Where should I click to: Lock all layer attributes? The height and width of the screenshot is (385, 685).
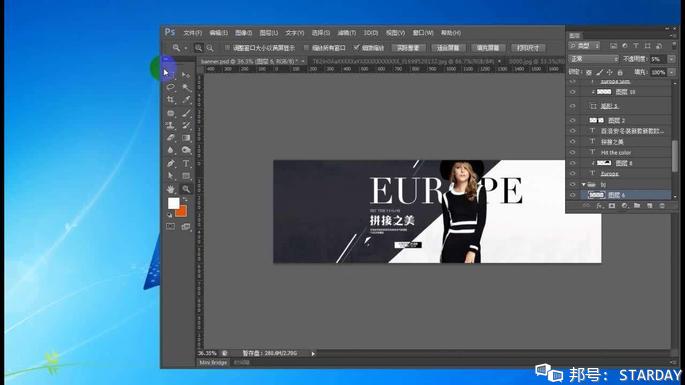[620, 72]
